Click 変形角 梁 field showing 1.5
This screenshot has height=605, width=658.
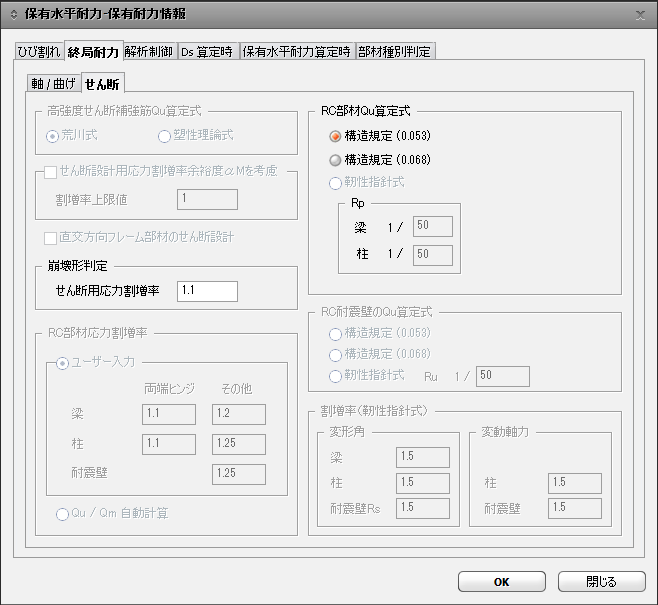(423, 457)
